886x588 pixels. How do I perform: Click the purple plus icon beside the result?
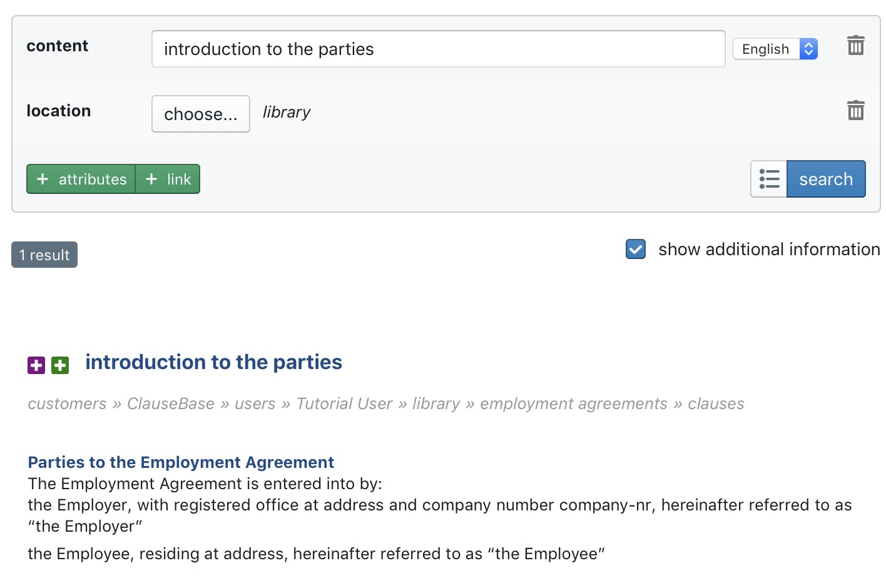36,365
